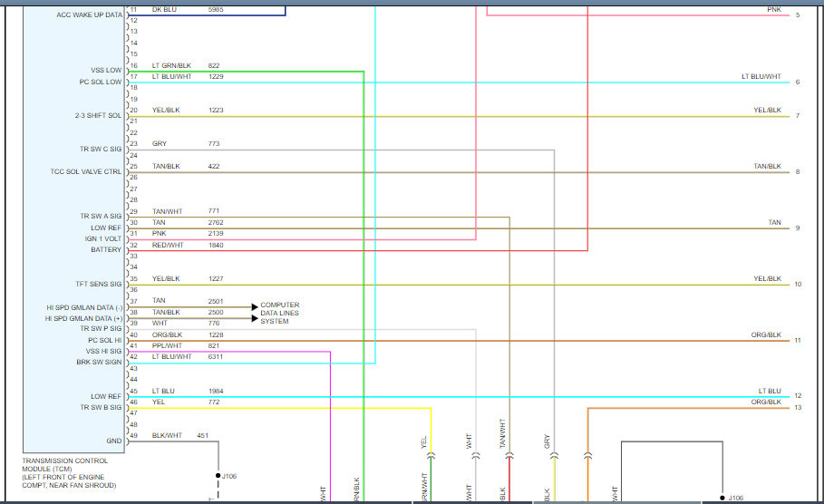
Task: Click the BLK/WHT wire label at pin 49
Action: point(167,436)
